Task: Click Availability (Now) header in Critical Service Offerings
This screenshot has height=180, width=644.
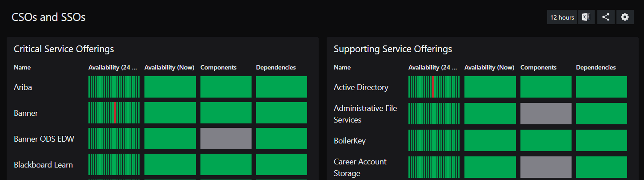Action: (169, 68)
